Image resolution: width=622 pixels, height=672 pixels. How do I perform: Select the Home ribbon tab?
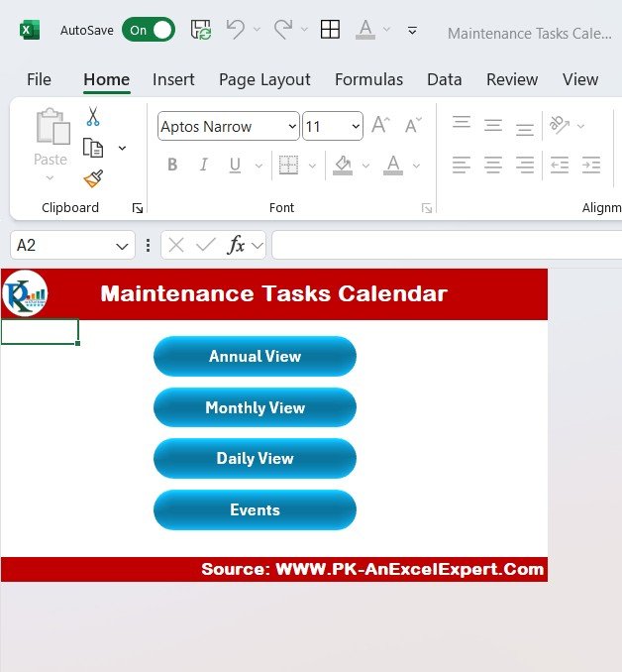pyautogui.click(x=107, y=79)
